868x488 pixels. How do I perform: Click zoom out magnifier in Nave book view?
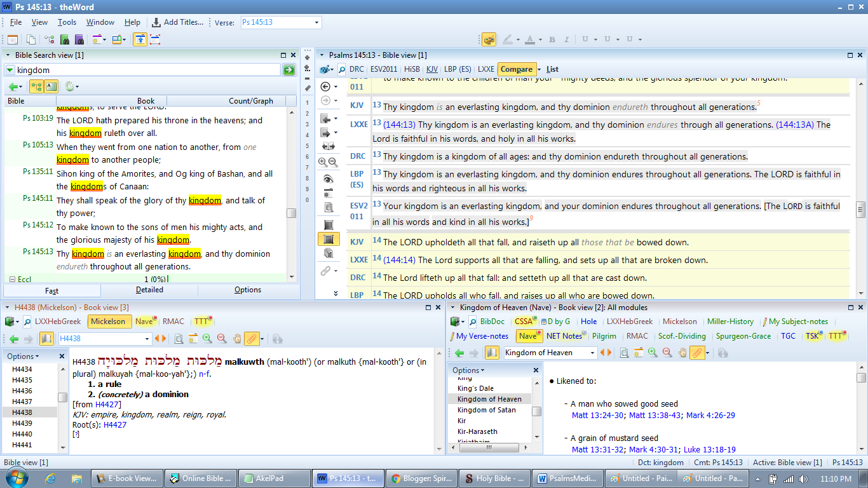click(667, 353)
